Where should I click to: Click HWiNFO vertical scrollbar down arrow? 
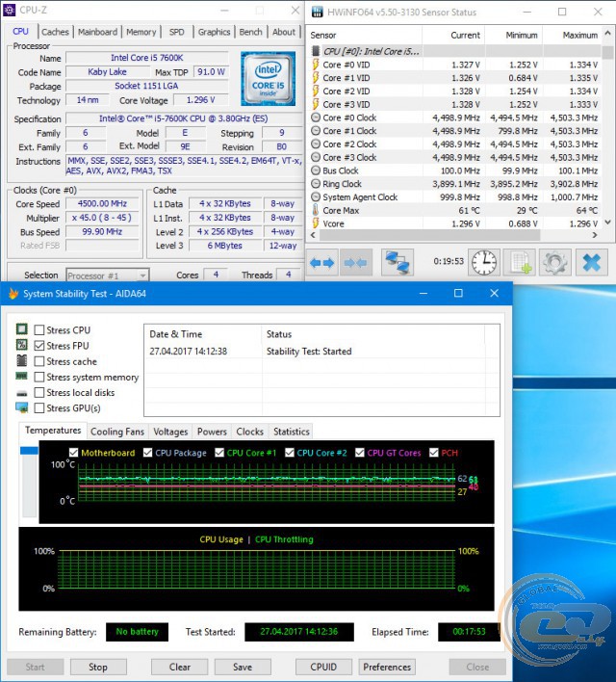tap(608, 223)
